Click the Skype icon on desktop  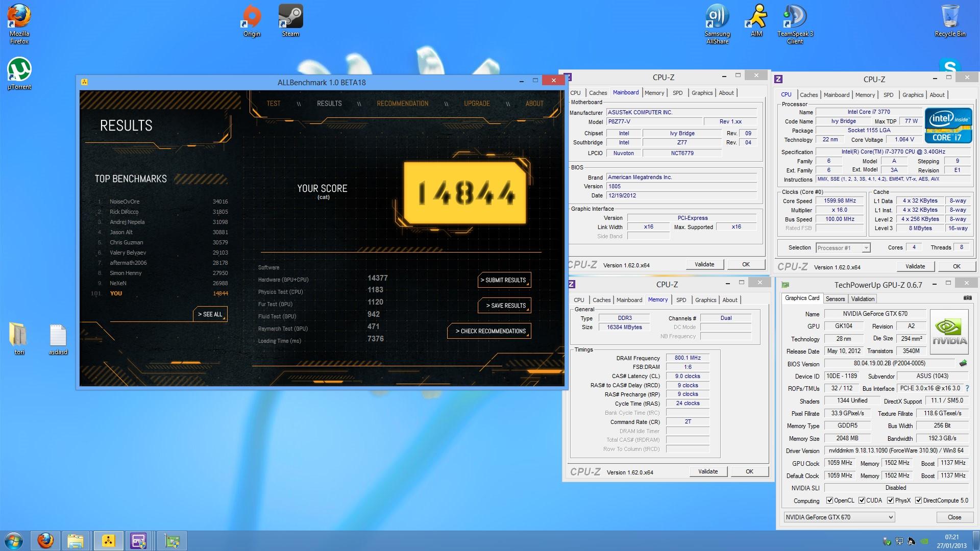click(x=950, y=66)
